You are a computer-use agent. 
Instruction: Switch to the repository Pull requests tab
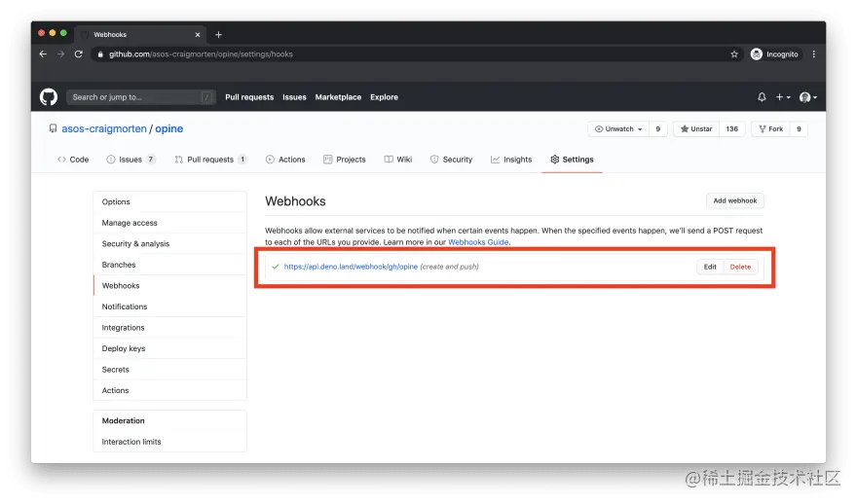(x=210, y=160)
